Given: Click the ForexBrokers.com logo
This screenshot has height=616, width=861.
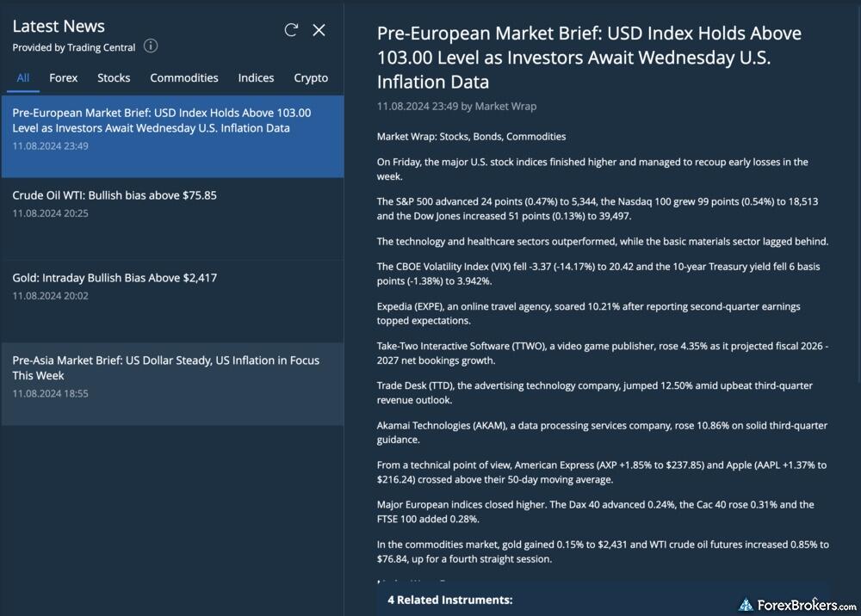Looking at the screenshot, I should pos(797,605).
